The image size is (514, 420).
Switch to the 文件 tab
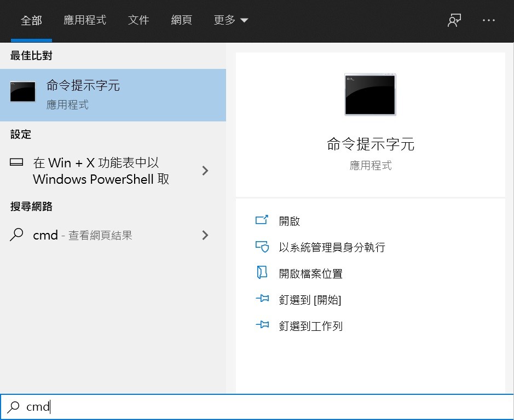pos(138,20)
